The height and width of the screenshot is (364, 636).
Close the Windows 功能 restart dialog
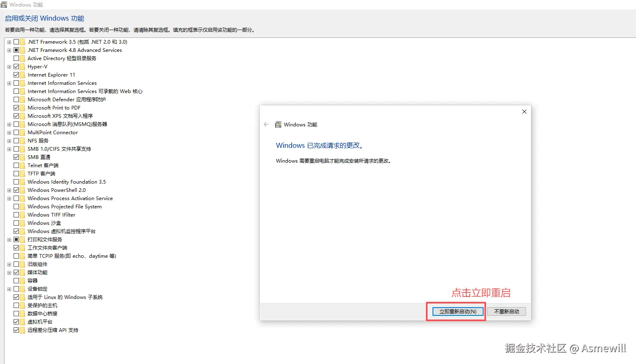point(524,112)
